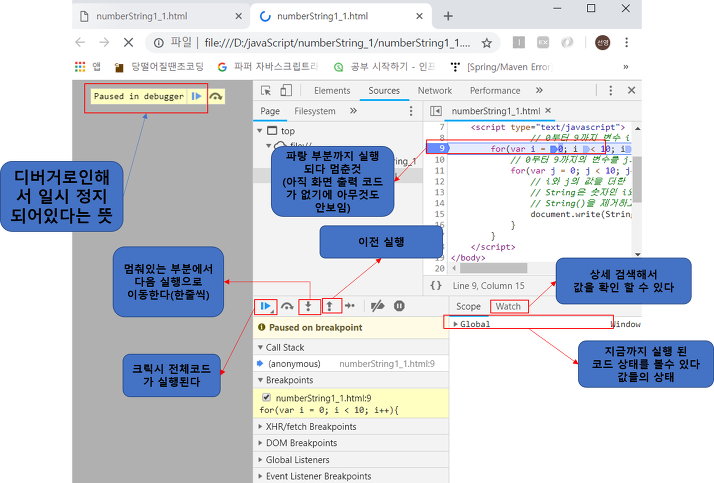Click the source editor horizontal scrollbar
Screen dimensions: 714x483
coord(493,268)
